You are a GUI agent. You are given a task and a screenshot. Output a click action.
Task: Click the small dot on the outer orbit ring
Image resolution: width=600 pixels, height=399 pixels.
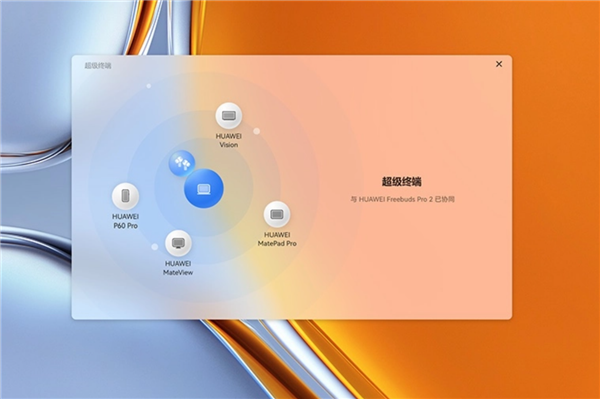pos(149,86)
